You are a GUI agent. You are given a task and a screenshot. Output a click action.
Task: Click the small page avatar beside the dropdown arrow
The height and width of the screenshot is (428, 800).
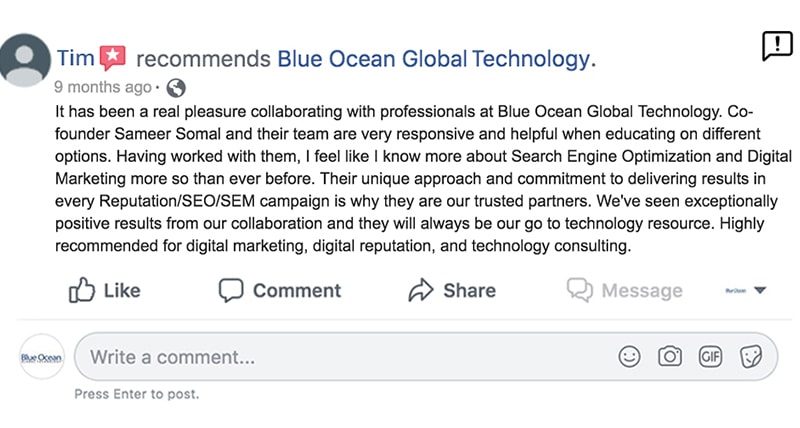pyautogui.click(x=735, y=291)
